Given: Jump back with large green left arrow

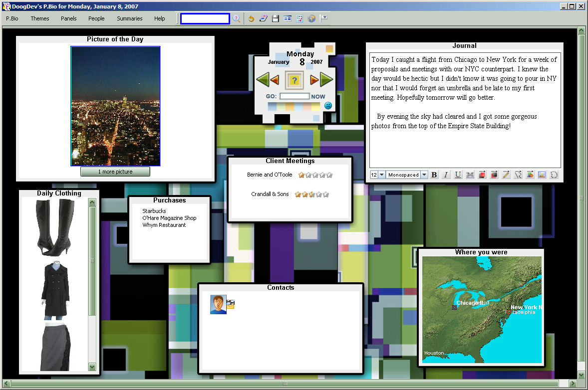Looking at the screenshot, I should click(x=263, y=80).
